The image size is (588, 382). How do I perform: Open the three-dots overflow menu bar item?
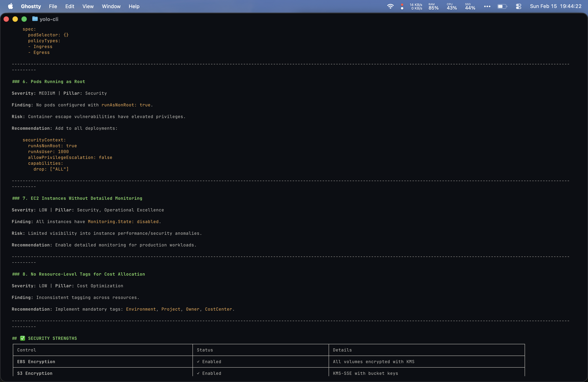click(487, 6)
